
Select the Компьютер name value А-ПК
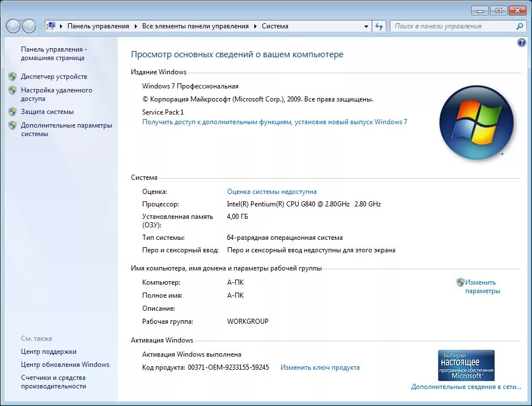(236, 282)
